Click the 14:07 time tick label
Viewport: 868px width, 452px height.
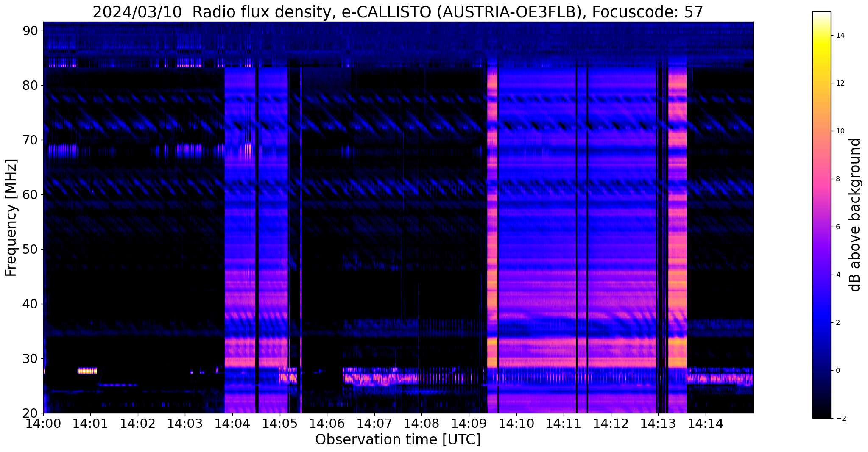pos(374,424)
